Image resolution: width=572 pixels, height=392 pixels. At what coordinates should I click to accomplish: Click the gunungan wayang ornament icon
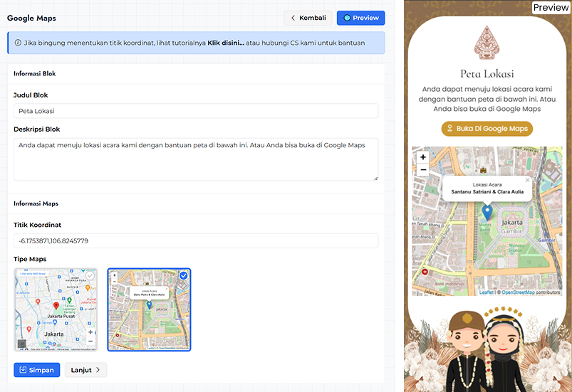(x=487, y=42)
